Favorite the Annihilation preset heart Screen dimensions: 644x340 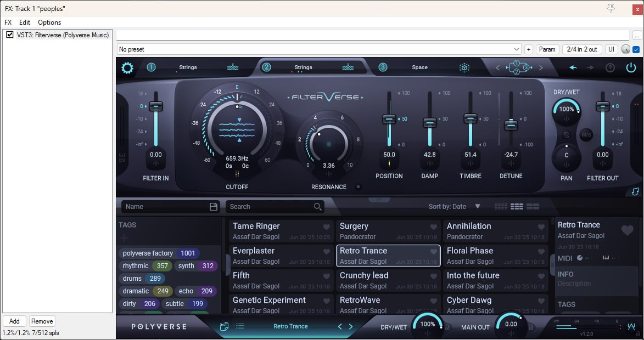(x=541, y=227)
